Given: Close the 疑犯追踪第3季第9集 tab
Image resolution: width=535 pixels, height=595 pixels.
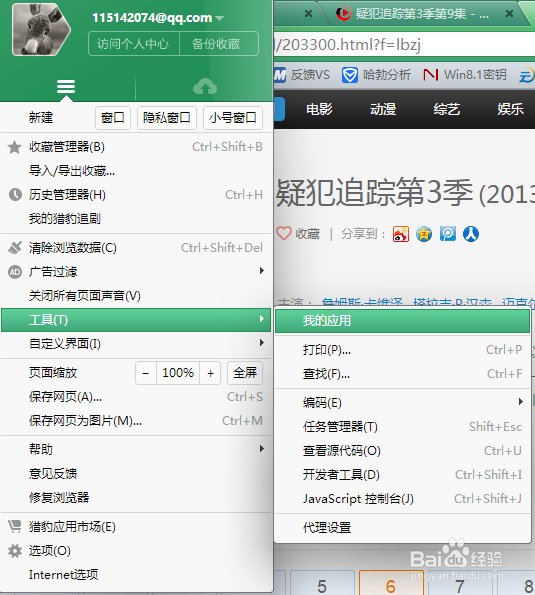Looking at the screenshot, I should (509, 14).
